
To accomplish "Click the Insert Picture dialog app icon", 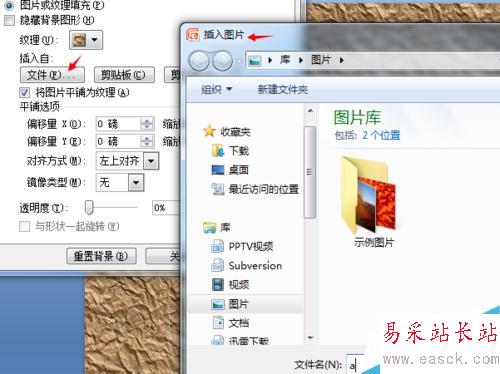I will coord(193,34).
